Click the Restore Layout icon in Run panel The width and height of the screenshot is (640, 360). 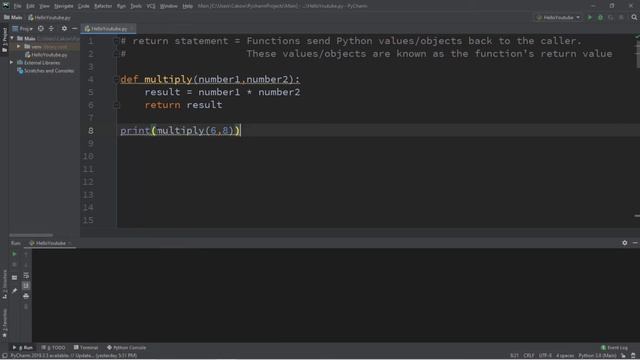(x=14, y=278)
